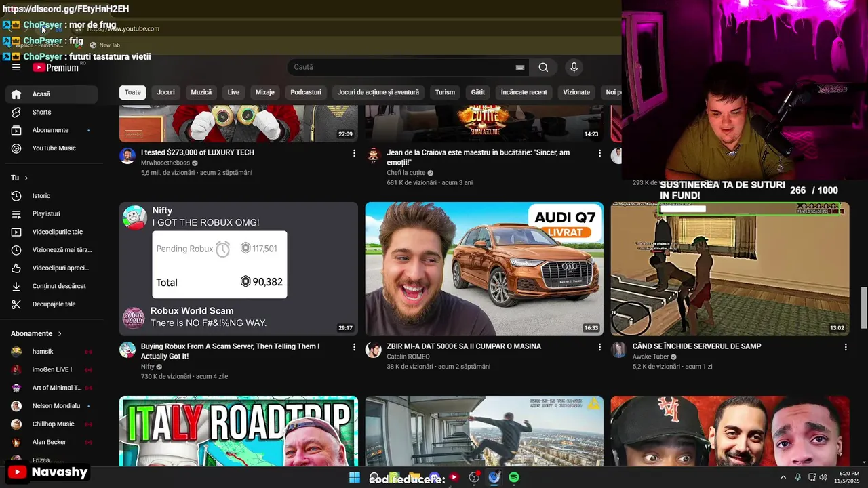
Task: Start voice search with microphone icon
Action: pos(574,67)
